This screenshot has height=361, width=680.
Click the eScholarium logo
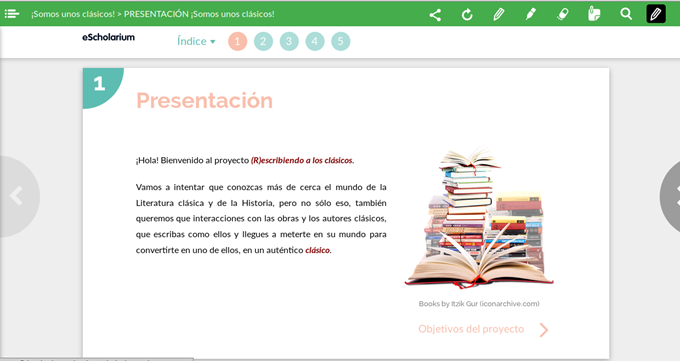pyautogui.click(x=108, y=37)
